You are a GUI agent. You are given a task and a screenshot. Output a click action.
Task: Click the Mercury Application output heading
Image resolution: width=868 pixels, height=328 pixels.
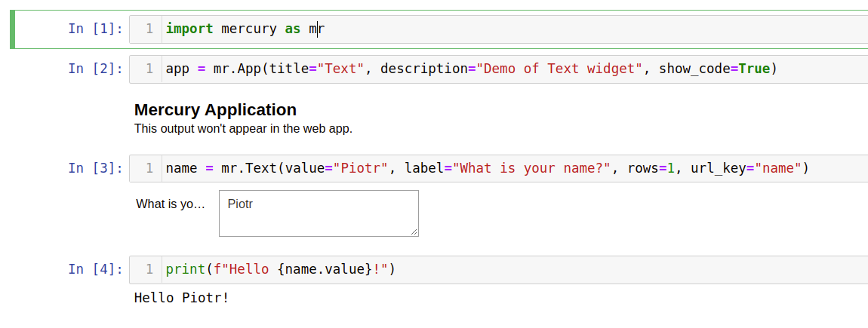point(215,110)
